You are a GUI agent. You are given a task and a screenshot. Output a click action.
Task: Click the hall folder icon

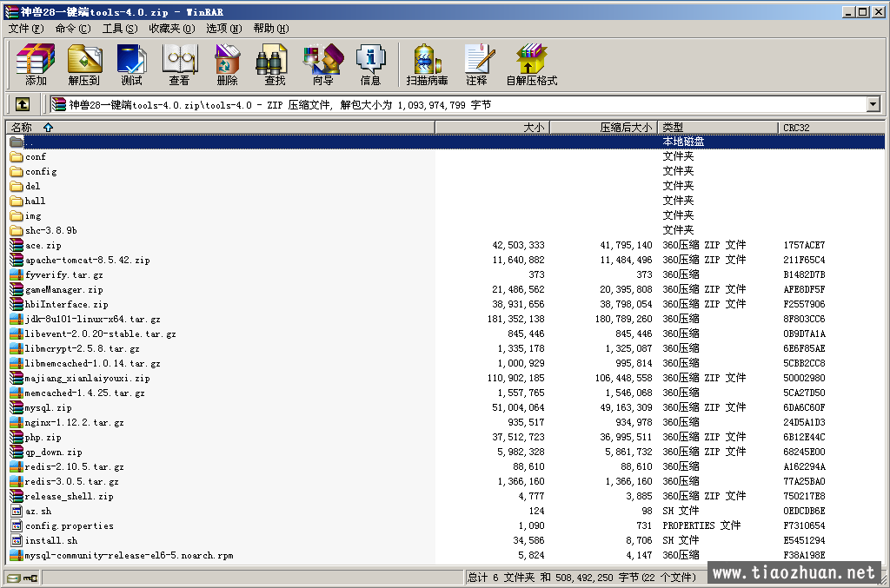[x=17, y=201]
